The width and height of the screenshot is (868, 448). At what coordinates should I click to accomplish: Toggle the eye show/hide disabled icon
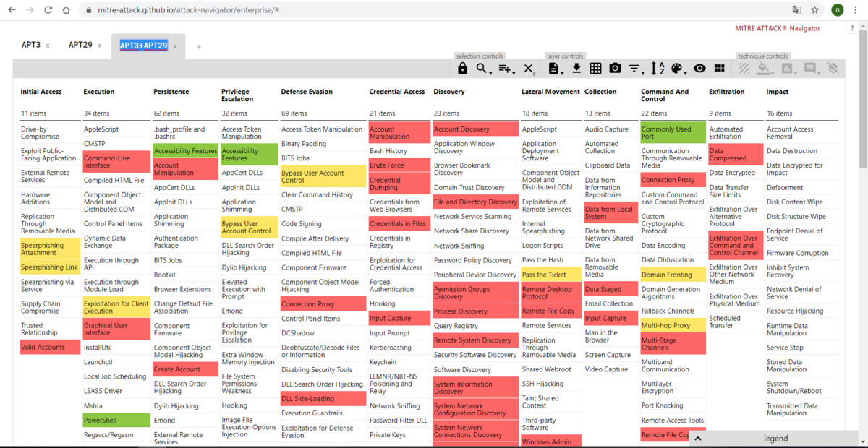(x=699, y=68)
